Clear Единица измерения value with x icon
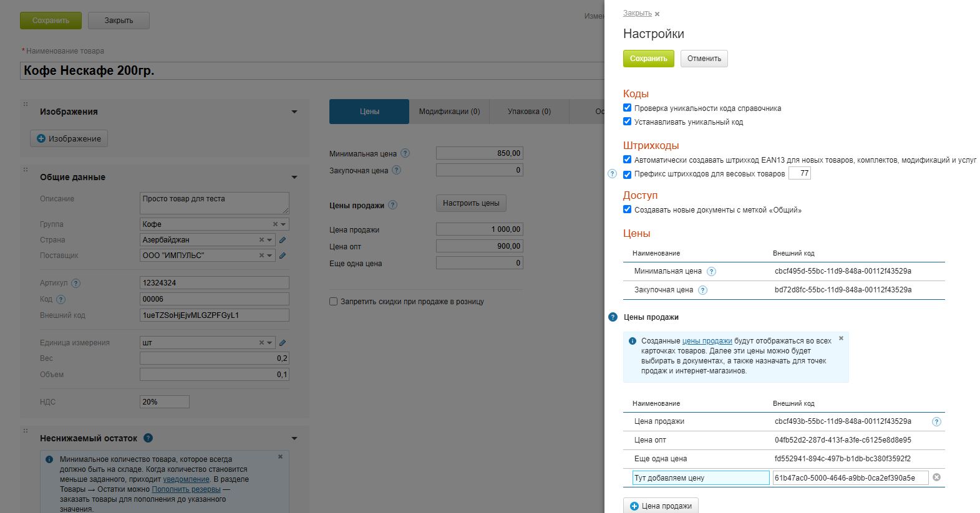980x513 pixels. coord(261,343)
